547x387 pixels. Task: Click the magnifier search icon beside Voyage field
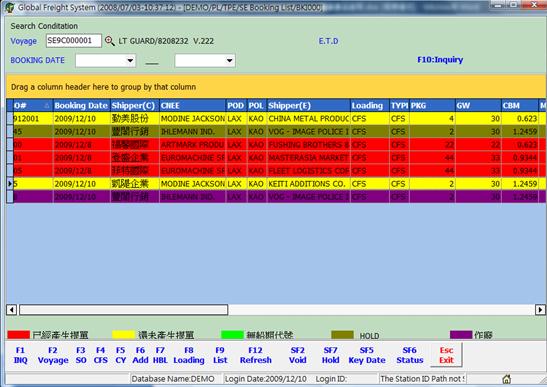(x=110, y=41)
